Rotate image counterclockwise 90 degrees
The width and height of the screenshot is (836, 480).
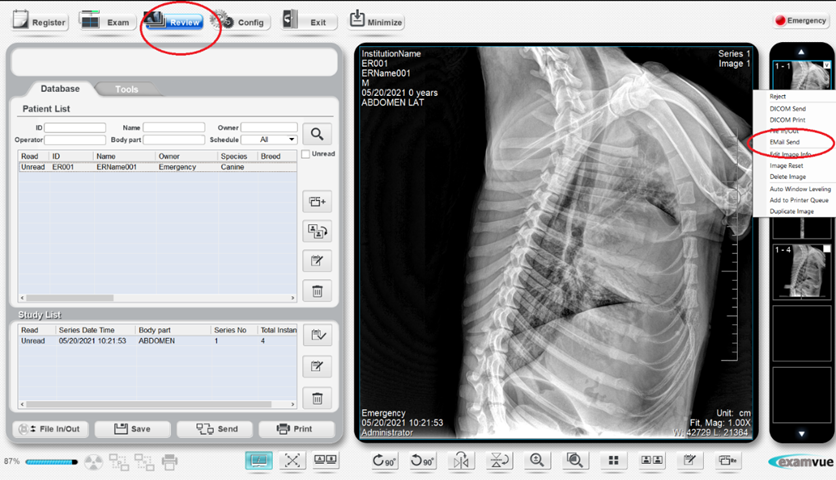click(422, 461)
